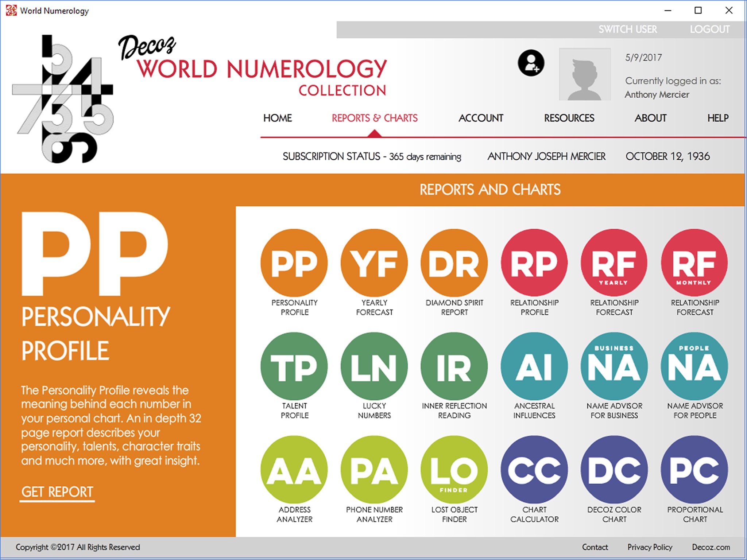Open the PP Personality Profile circle icon
This screenshot has width=747, height=560.
(294, 262)
